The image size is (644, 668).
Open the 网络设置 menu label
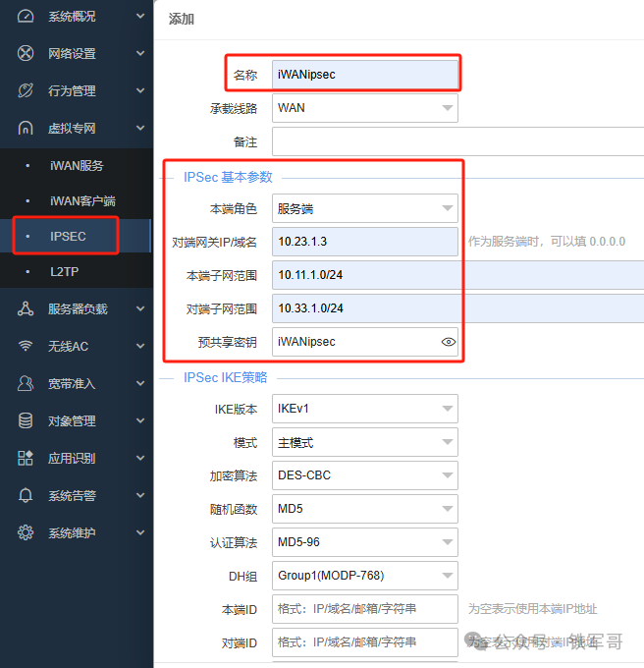pyautogui.click(x=72, y=54)
